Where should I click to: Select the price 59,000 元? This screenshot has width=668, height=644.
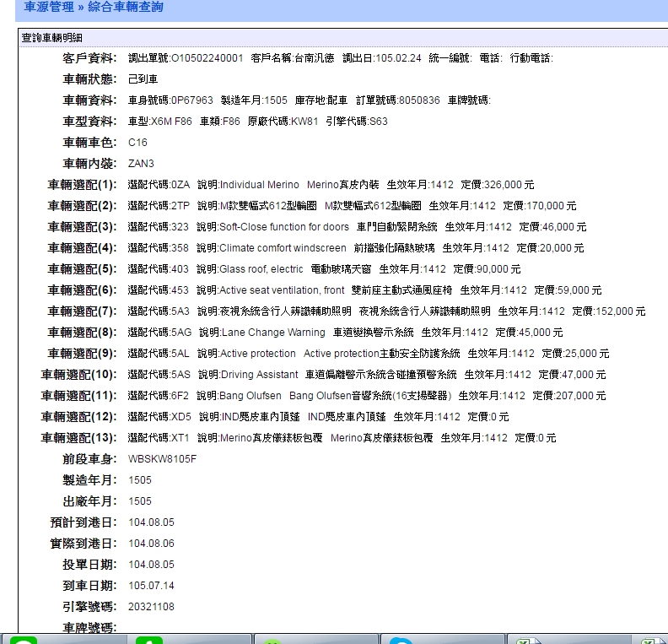(x=579, y=290)
